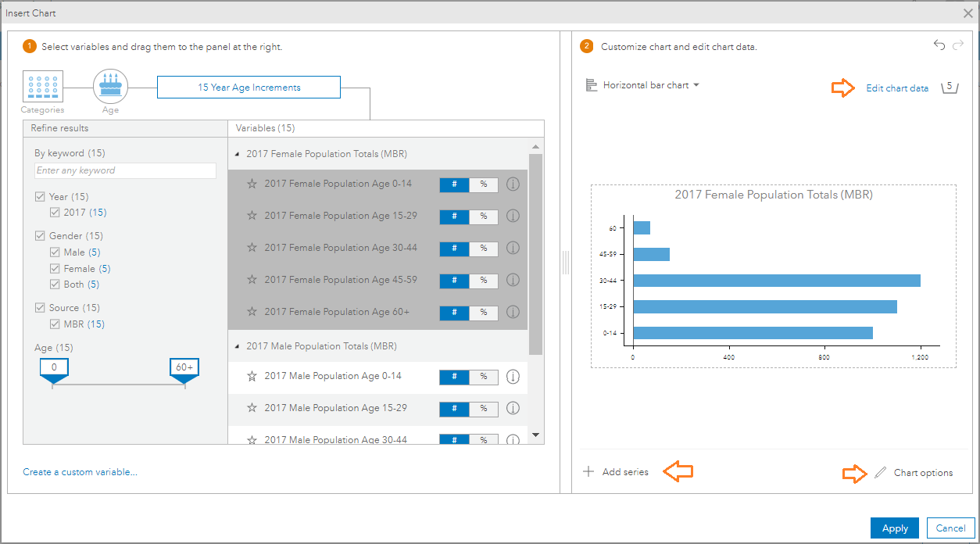980x544 pixels.
Task: Collapse the 2017 Male Population Totals group
Action: [x=237, y=346]
